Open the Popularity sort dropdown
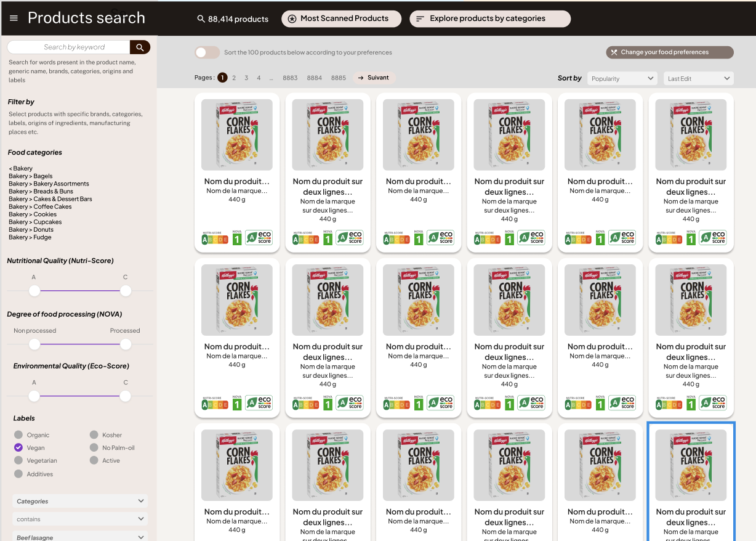This screenshot has height=541, width=756. click(x=622, y=78)
